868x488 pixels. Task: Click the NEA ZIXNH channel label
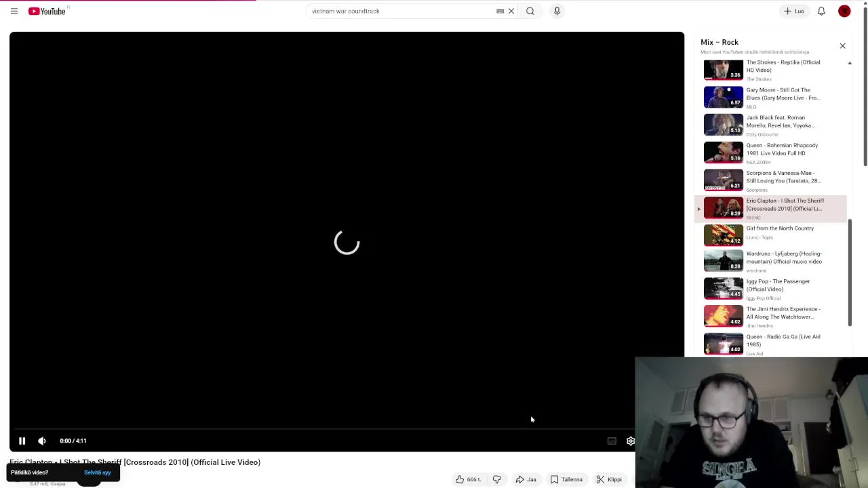click(758, 163)
